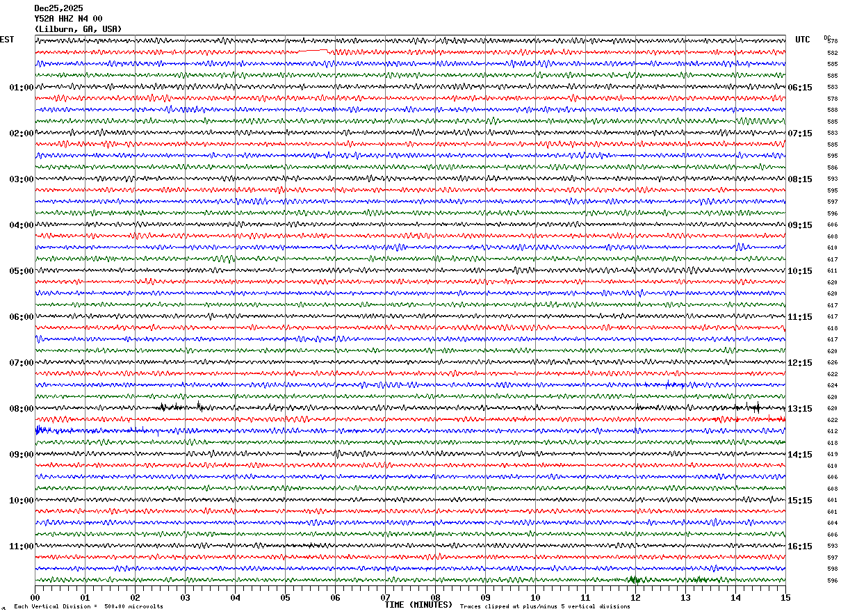Image resolution: width=841 pixels, height=616 pixels.
Task: Select the 07:00 EST row label
Action: coord(21,363)
